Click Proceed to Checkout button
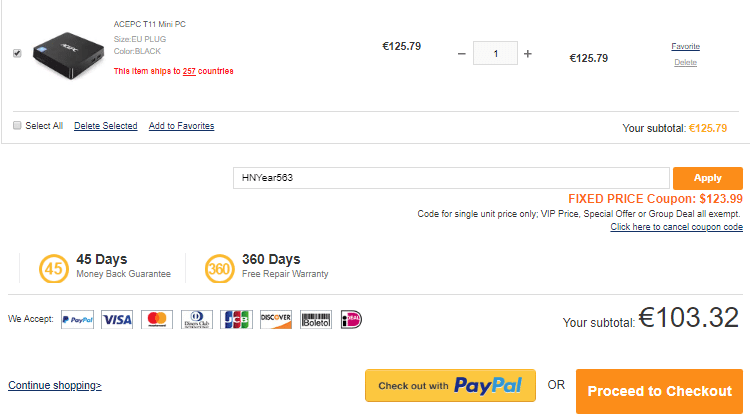Image resolution: width=750 pixels, height=420 pixels. pyautogui.click(x=659, y=391)
